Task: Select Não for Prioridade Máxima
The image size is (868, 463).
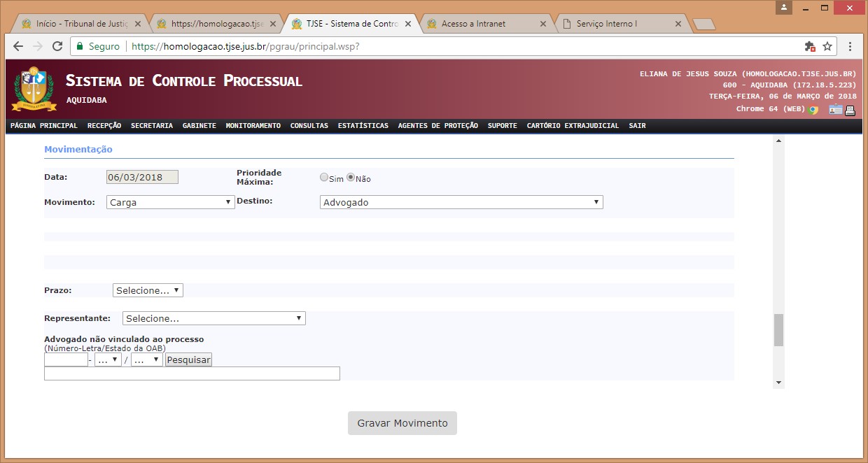Action: [351, 178]
